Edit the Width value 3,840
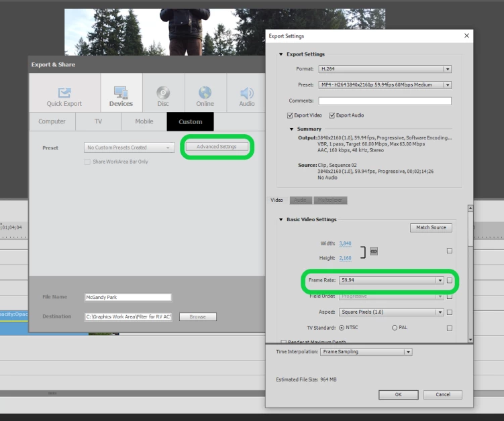The height and width of the screenshot is (421, 504). 345,243
